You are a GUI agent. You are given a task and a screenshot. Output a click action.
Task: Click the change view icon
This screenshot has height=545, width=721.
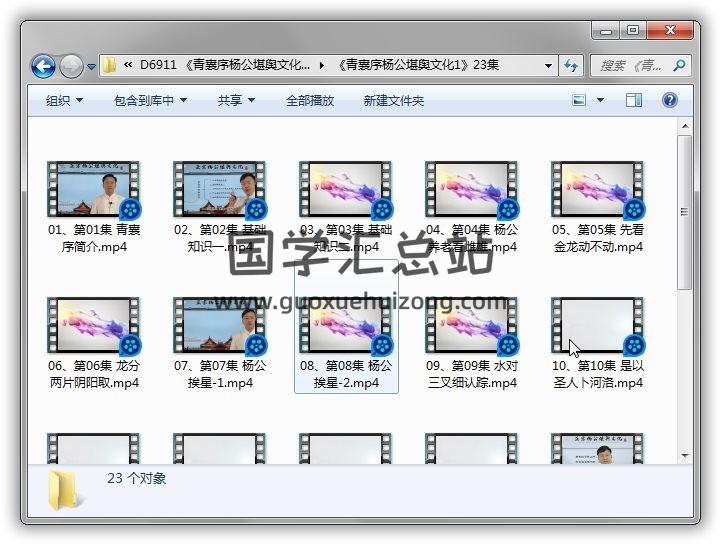point(579,100)
